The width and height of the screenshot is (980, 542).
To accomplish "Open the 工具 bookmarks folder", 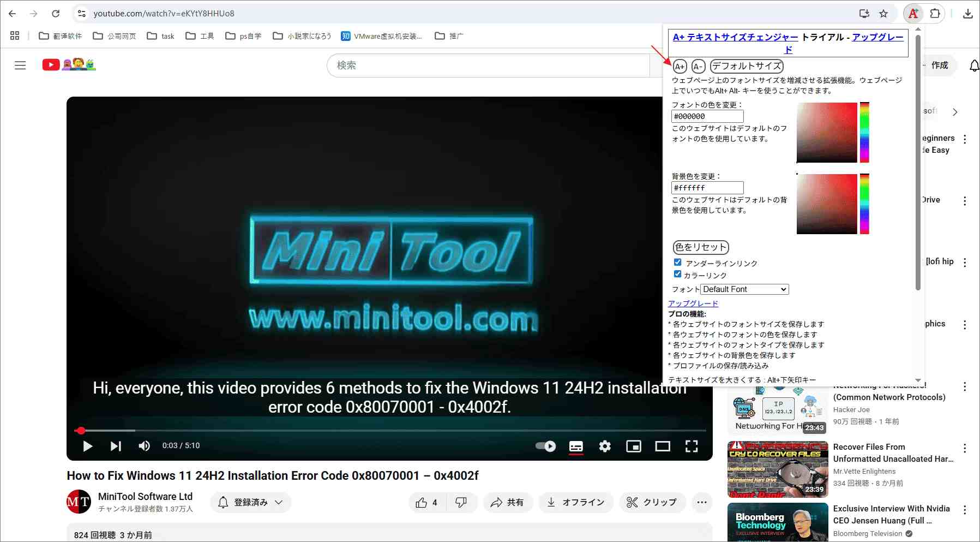I will (x=200, y=36).
